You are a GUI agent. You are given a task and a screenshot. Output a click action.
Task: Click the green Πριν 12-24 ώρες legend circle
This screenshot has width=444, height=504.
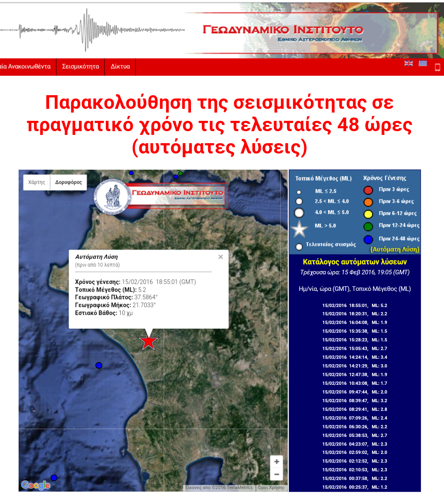pyautogui.click(x=368, y=227)
